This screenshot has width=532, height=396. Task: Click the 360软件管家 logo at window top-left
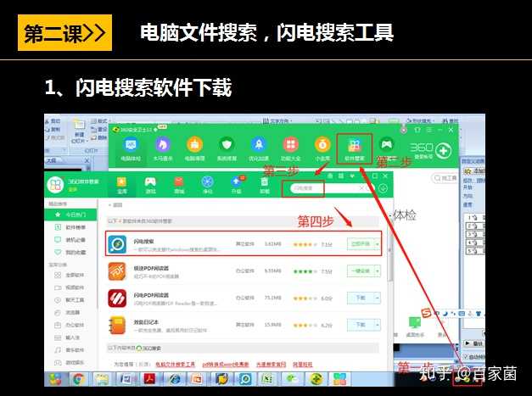point(55,185)
